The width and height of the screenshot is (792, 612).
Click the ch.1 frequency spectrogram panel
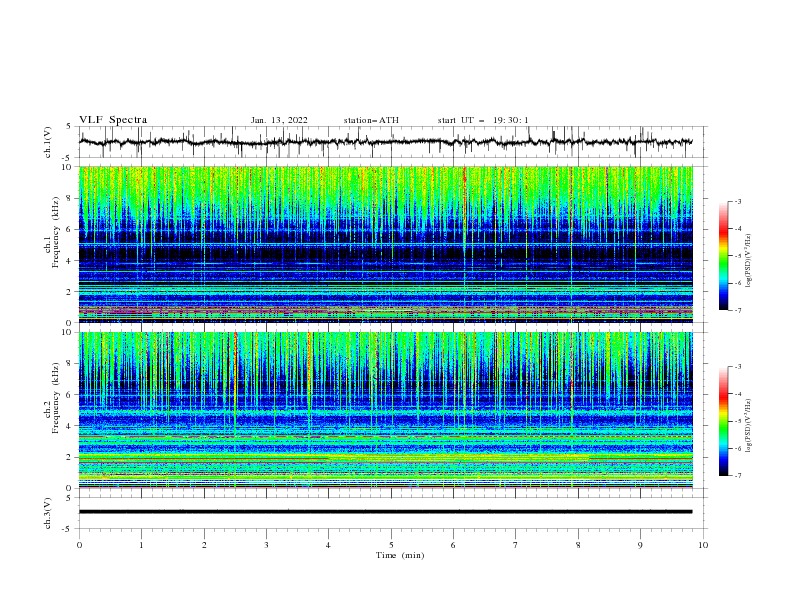[386, 244]
